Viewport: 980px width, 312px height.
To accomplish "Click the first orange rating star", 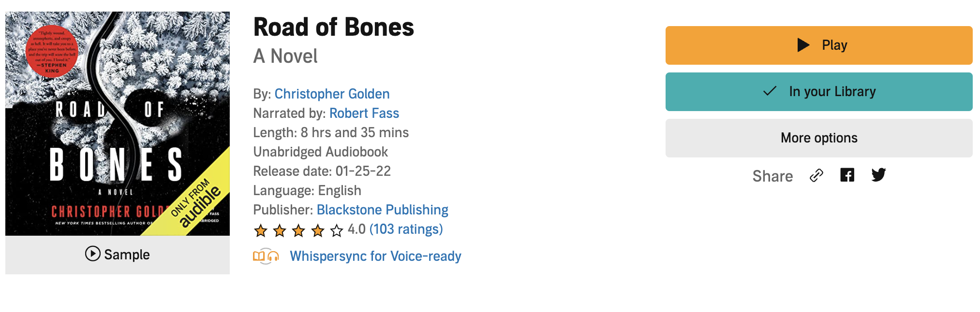I will [261, 230].
